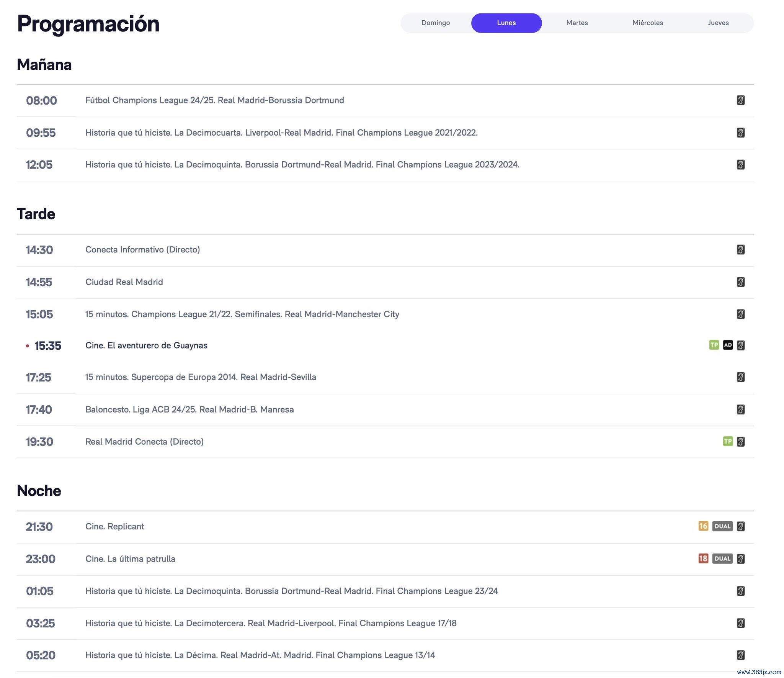The width and height of the screenshot is (784, 678).
Task: Click accessibility icon on Conecta Informativo row
Action: (x=740, y=250)
